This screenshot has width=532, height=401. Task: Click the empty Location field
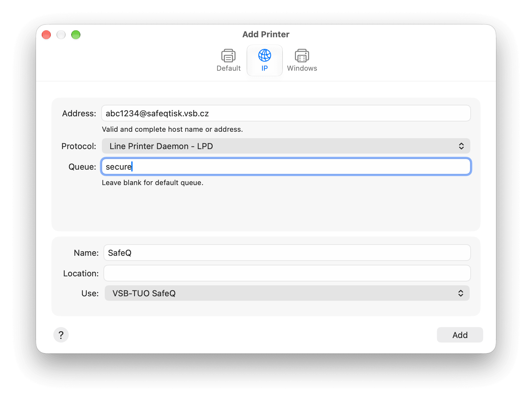pos(287,273)
